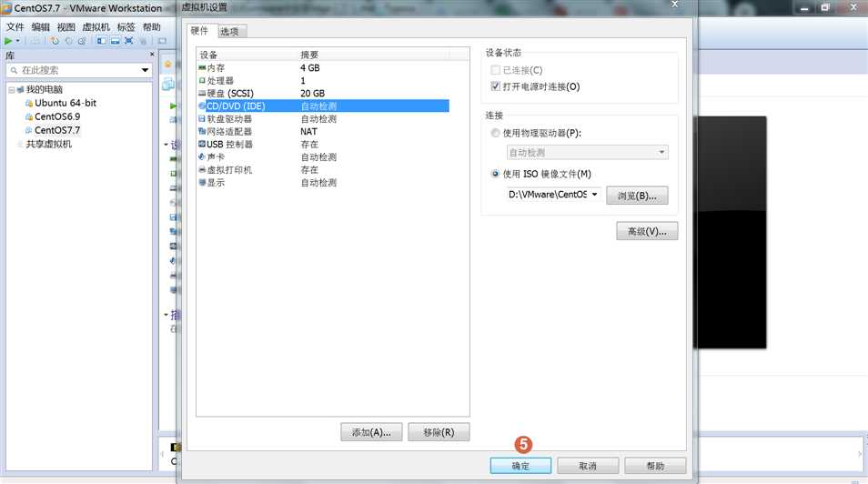Select the 软盘驱动器 device row
868x484 pixels.
click(323, 119)
